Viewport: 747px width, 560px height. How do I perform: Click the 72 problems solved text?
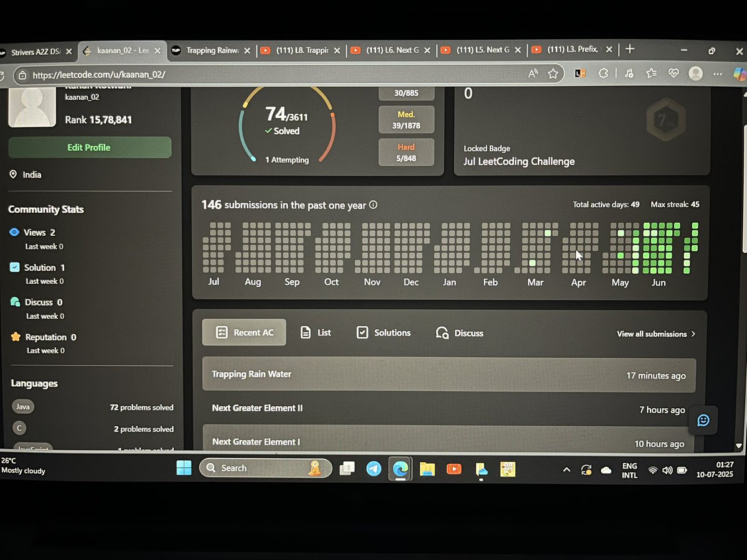coord(142,408)
